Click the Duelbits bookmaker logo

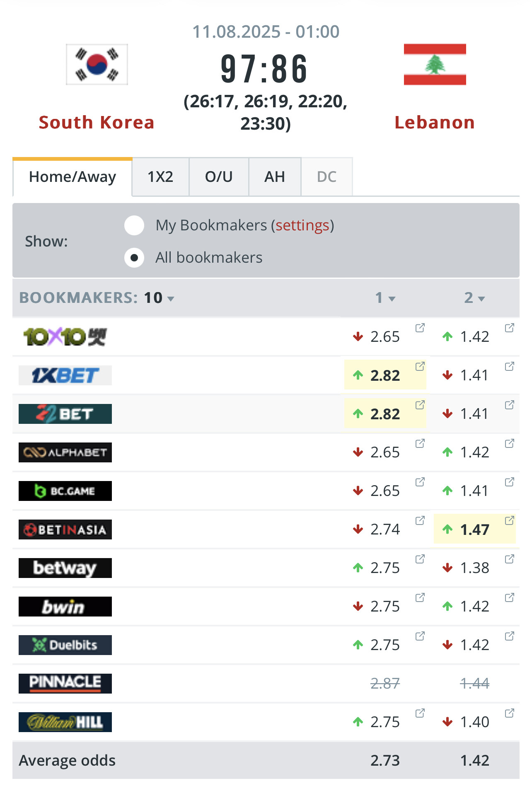[x=65, y=645]
